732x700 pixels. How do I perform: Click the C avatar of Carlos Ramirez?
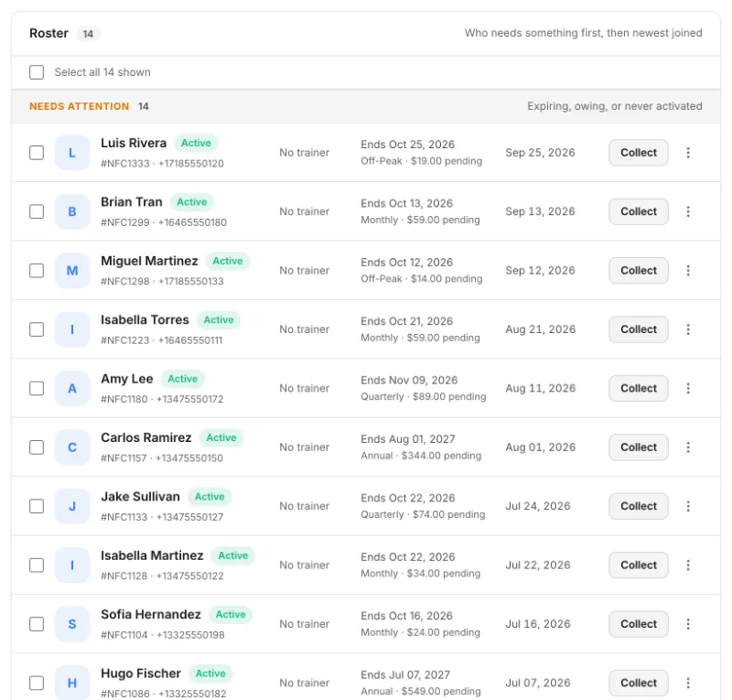point(72,447)
